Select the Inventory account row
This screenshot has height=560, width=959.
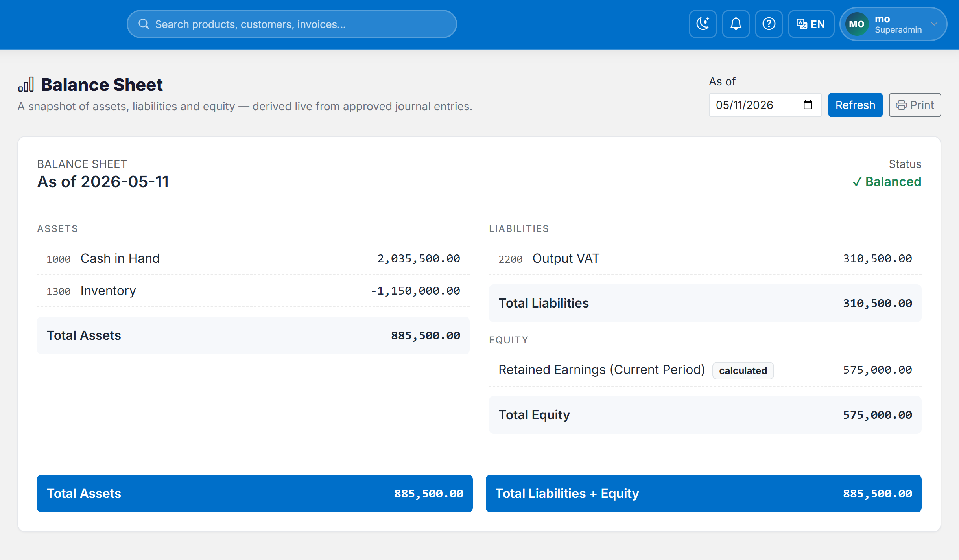[253, 291]
